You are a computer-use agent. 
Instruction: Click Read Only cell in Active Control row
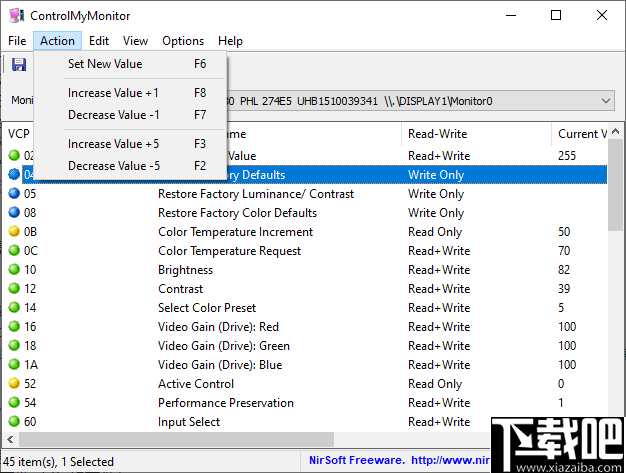435,384
